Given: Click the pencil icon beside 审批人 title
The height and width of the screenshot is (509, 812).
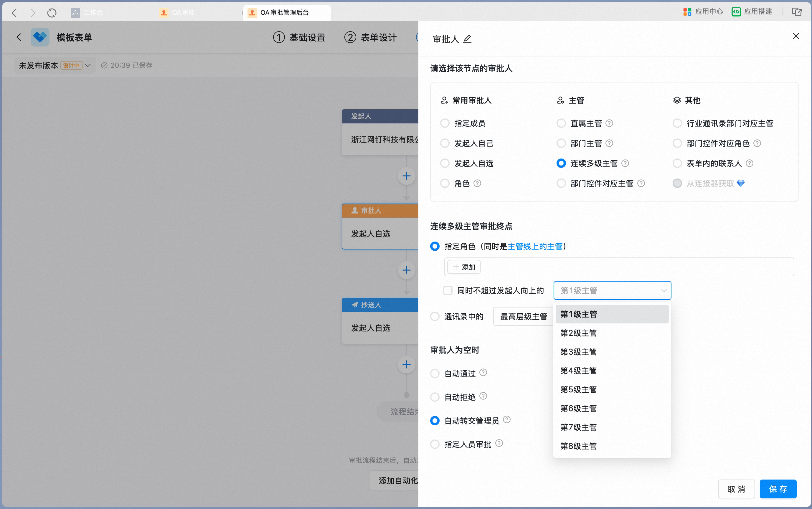Looking at the screenshot, I should click(467, 39).
